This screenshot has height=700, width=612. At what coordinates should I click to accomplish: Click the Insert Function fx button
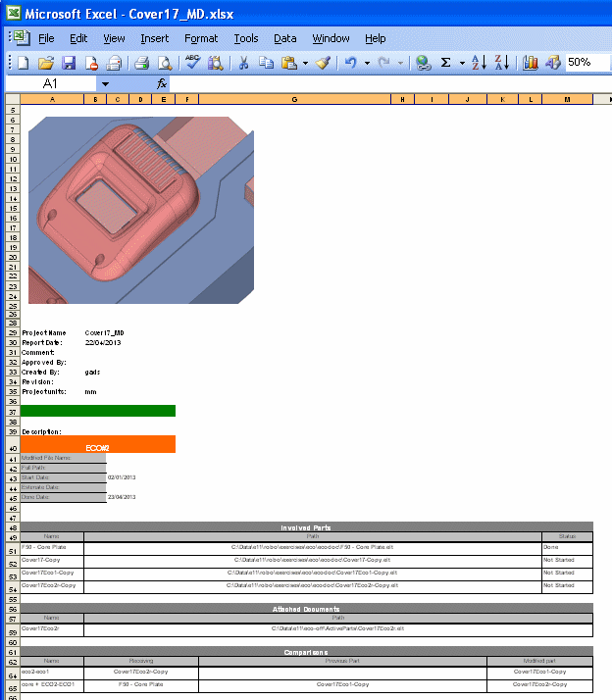coord(163,84)
